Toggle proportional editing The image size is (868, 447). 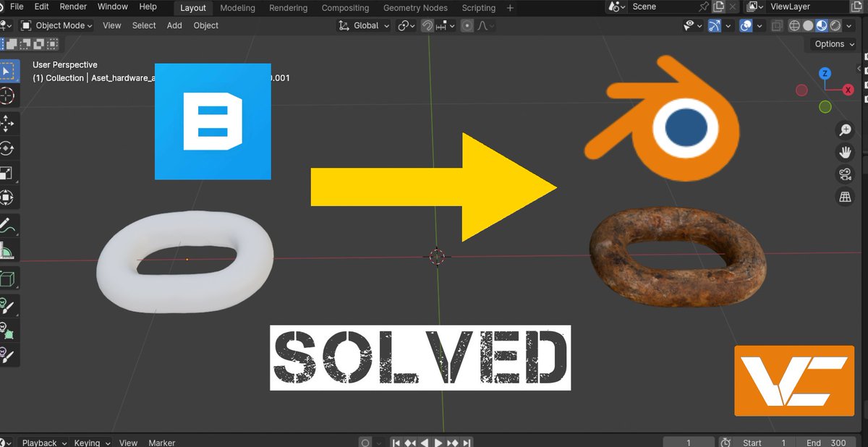[x=467, y=25]
